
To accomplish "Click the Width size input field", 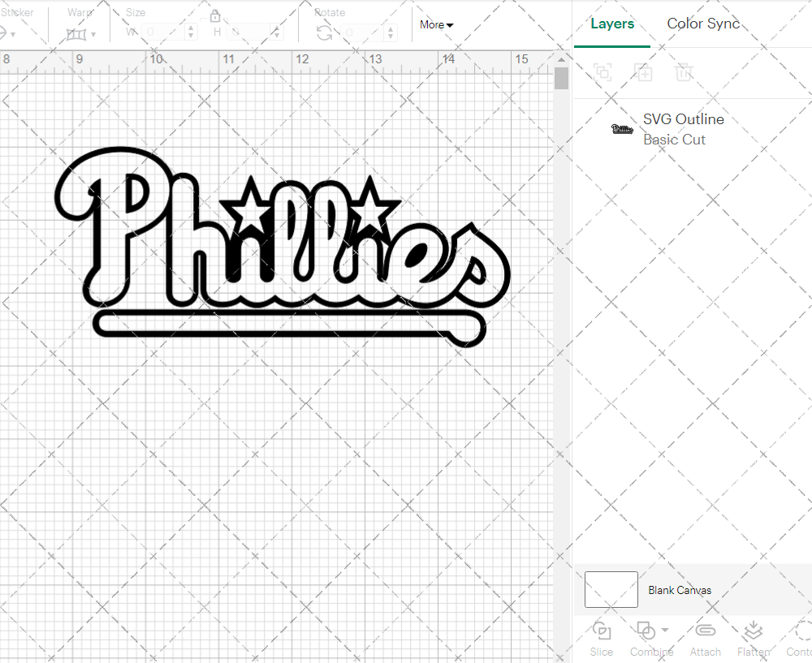I will coord(167,32).
